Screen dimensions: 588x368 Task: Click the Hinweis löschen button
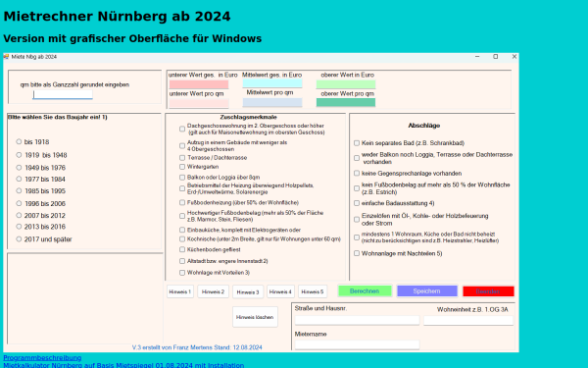click(255, 317)
